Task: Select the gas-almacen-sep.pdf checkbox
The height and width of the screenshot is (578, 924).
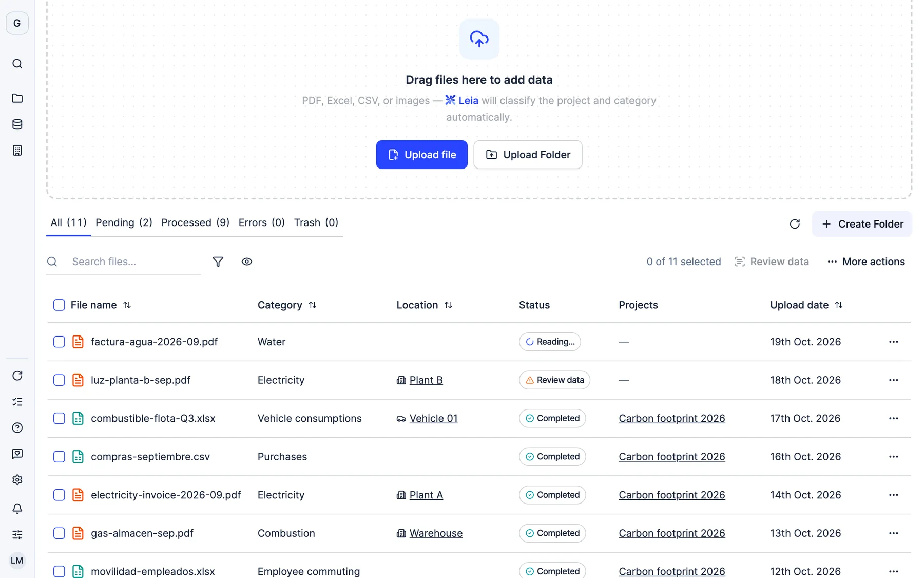Action: [x=59, y=533]
